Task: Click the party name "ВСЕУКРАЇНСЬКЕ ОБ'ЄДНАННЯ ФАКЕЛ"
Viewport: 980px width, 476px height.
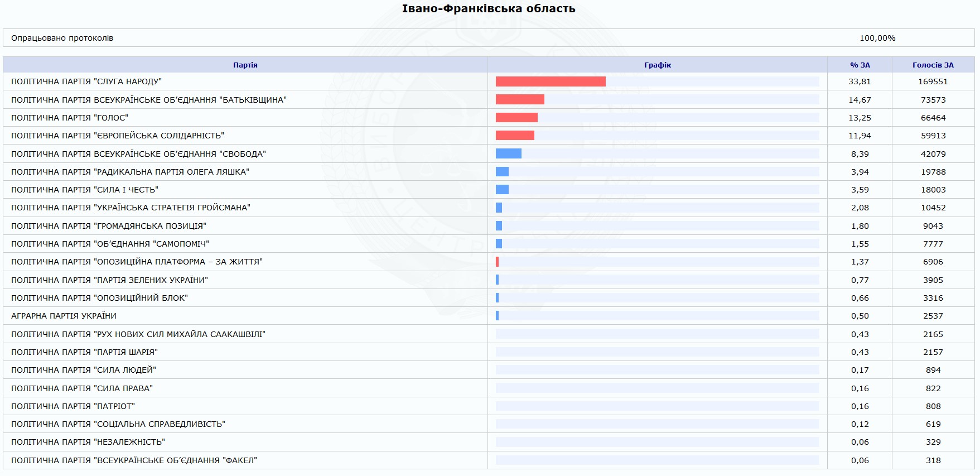Action: click(134, 460)
